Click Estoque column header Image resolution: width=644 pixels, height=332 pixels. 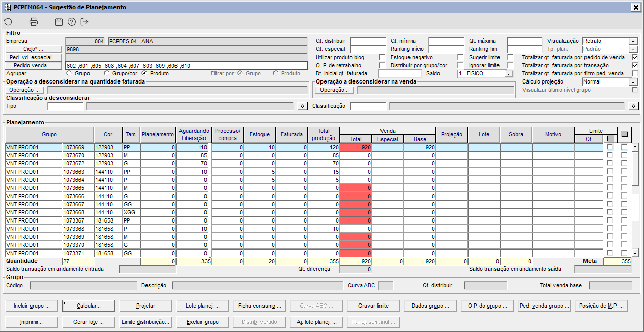259,135
